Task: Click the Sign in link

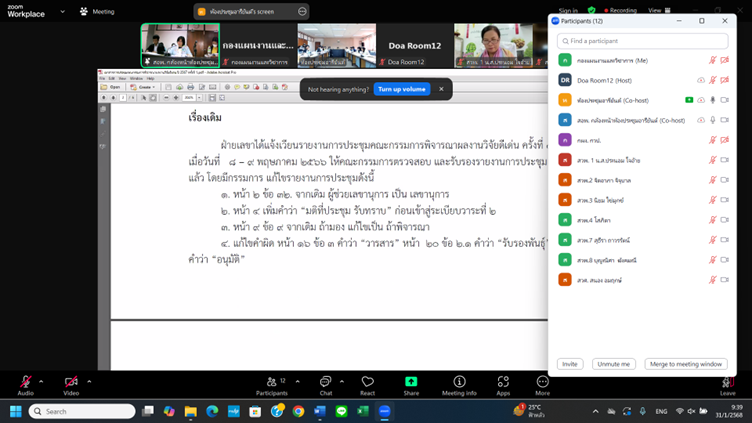Action: [x=568, y=11]
